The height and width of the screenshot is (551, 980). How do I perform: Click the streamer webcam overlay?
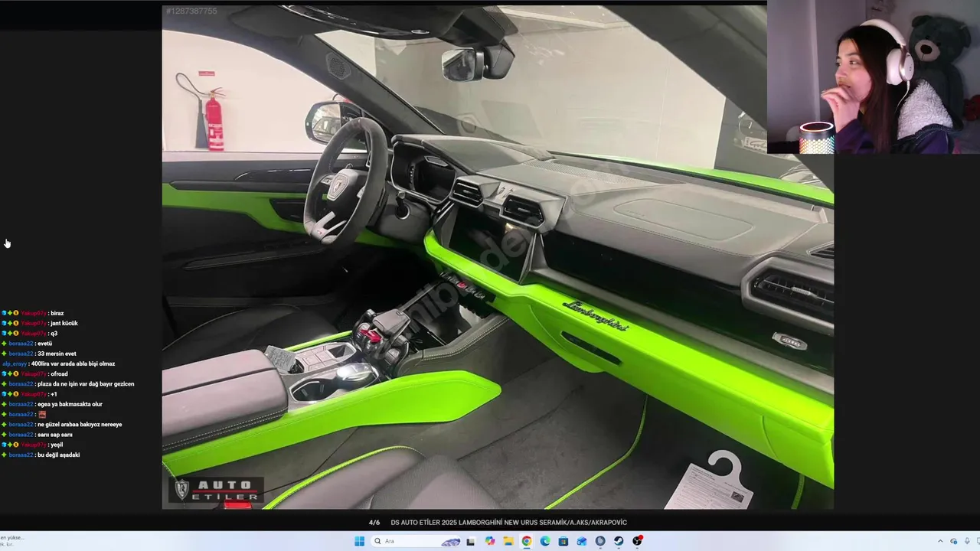click(x=874, y=77)
